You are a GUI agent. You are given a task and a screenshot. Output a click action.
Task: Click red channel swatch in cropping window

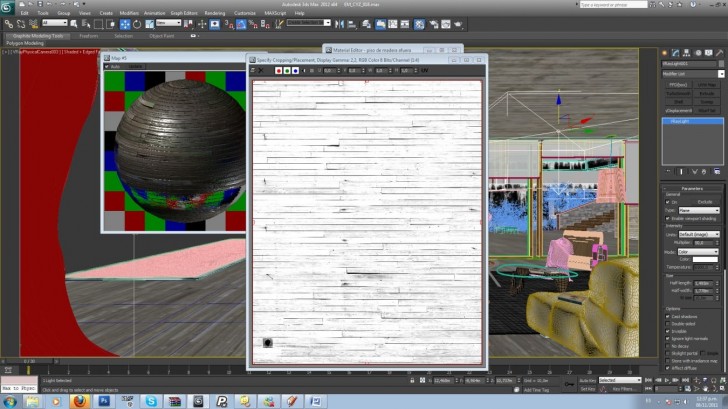point(279,71)
